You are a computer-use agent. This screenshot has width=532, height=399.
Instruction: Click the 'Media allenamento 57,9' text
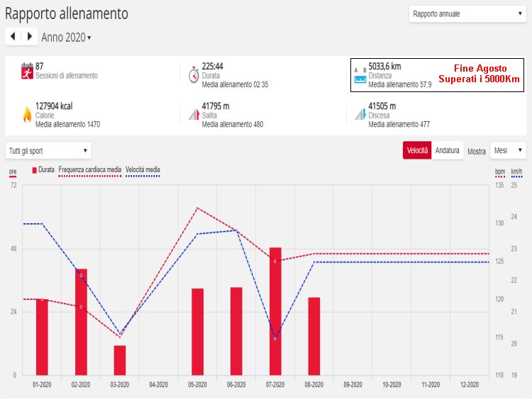tap(400, 84)
